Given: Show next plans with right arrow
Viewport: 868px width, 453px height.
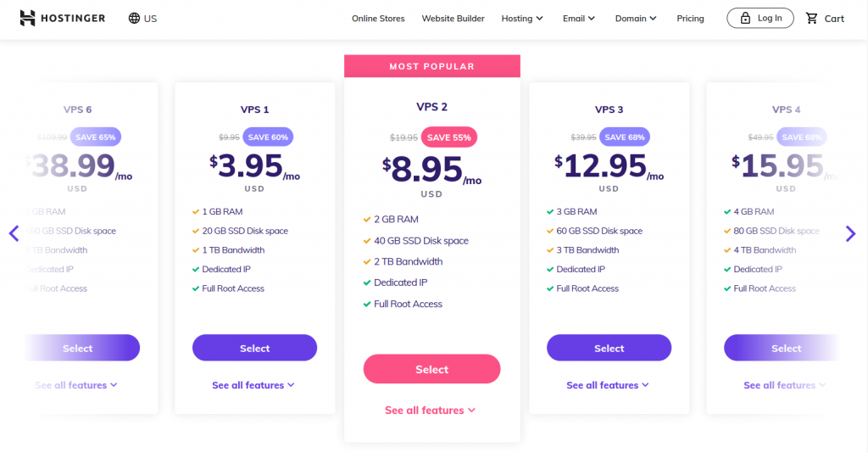Looking at the screenshot, I should point(851,233).
